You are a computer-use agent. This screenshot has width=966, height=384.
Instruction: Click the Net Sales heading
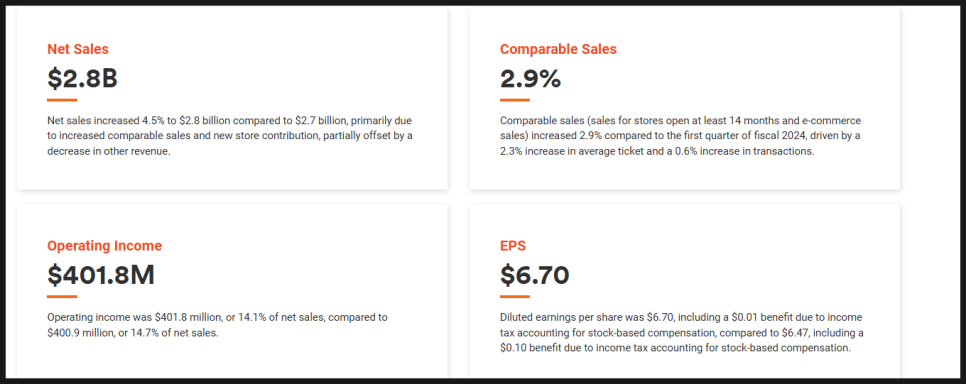click(78, 49)
